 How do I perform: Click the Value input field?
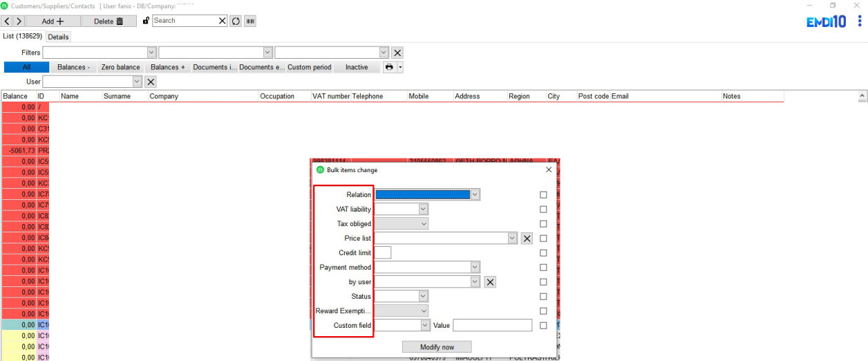click(493, 326)
